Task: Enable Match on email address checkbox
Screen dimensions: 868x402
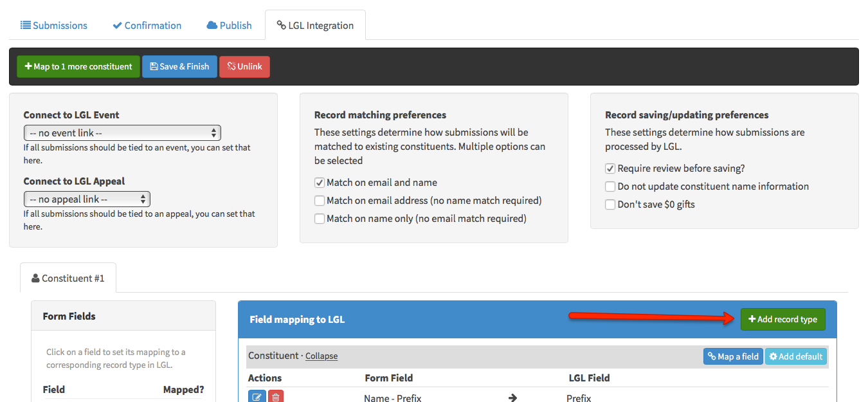Action: coord(320,201)
